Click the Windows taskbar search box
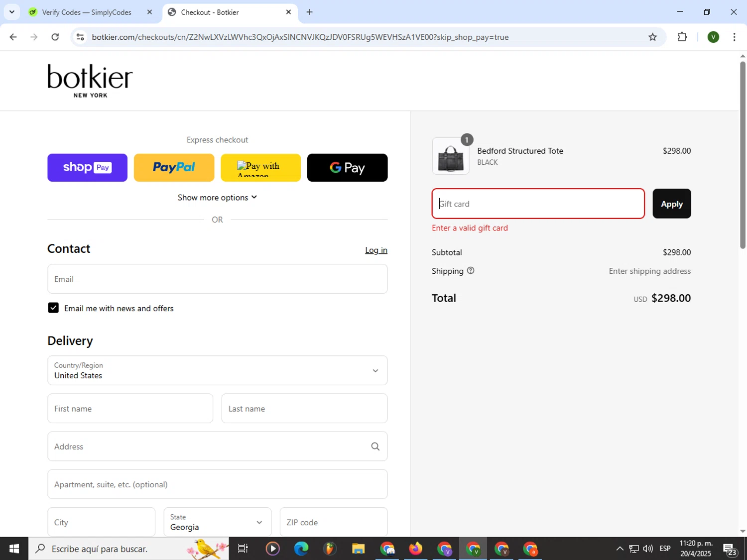Screen dimensions: 747x560 [128, 549]
